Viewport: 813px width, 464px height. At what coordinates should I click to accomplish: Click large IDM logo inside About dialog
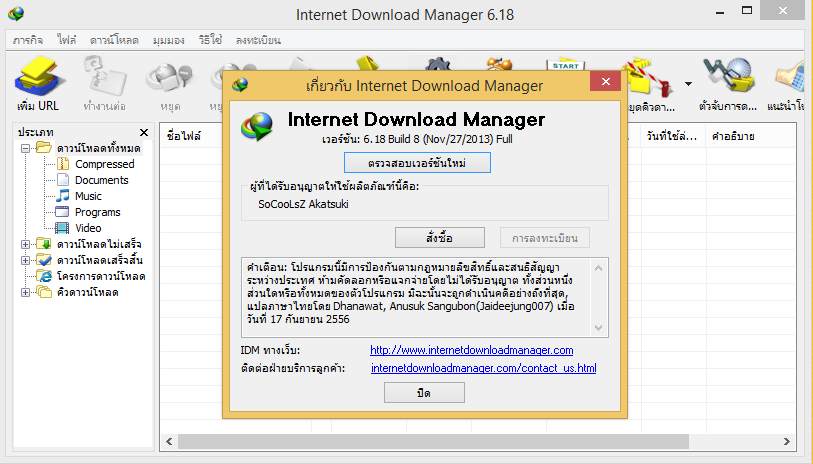click(257, 126)
